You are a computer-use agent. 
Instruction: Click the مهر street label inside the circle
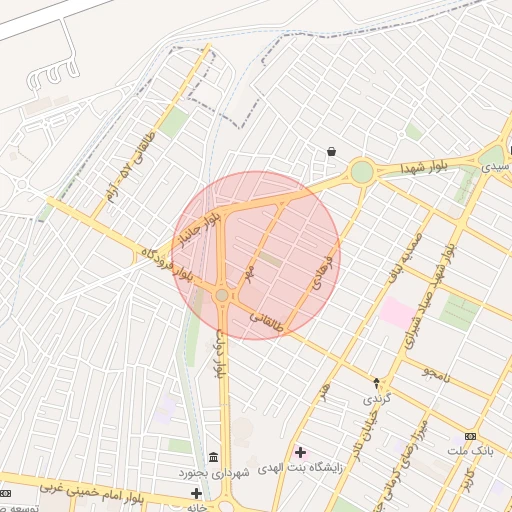[250, 274]
